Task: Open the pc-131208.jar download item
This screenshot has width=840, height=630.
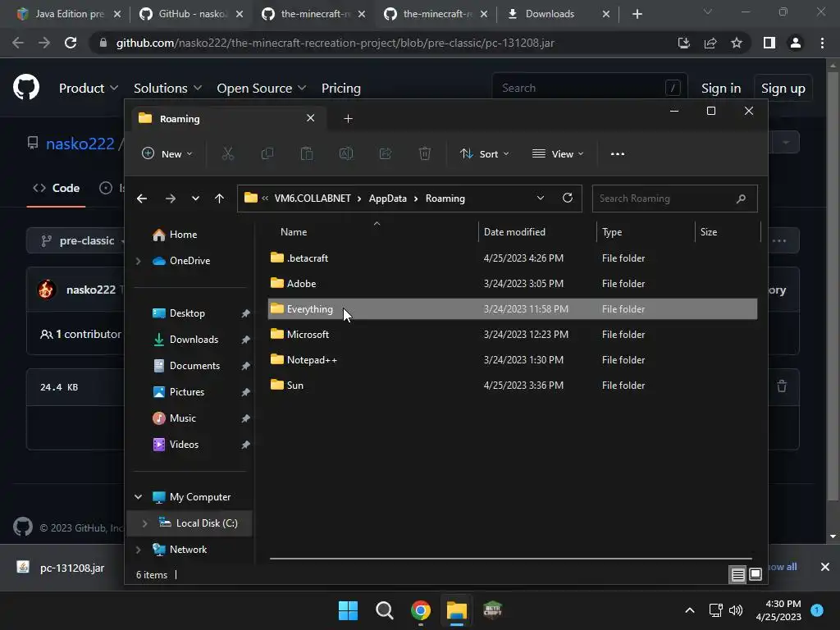Action: tap(72, 568)
